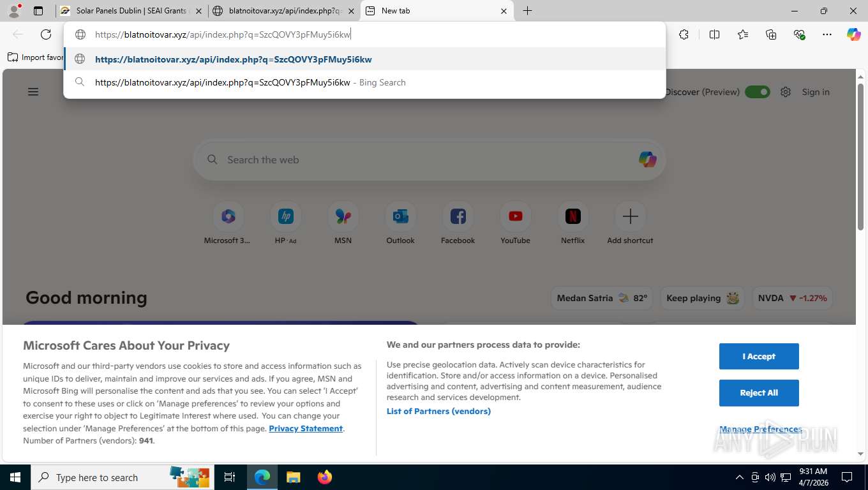This screenshot has width=868, height=490.
Task: Open the Favorites star icon
Action: pos(742,34)
